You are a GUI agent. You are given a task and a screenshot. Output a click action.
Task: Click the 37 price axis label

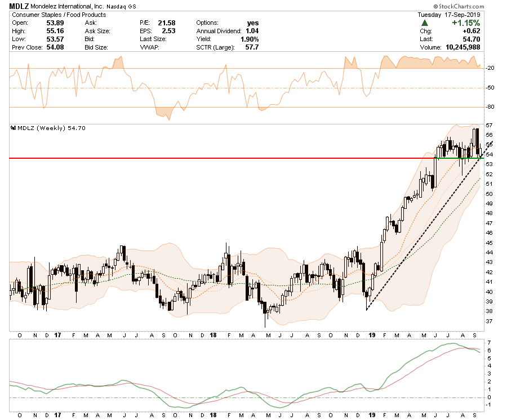(x=489, y=321)
